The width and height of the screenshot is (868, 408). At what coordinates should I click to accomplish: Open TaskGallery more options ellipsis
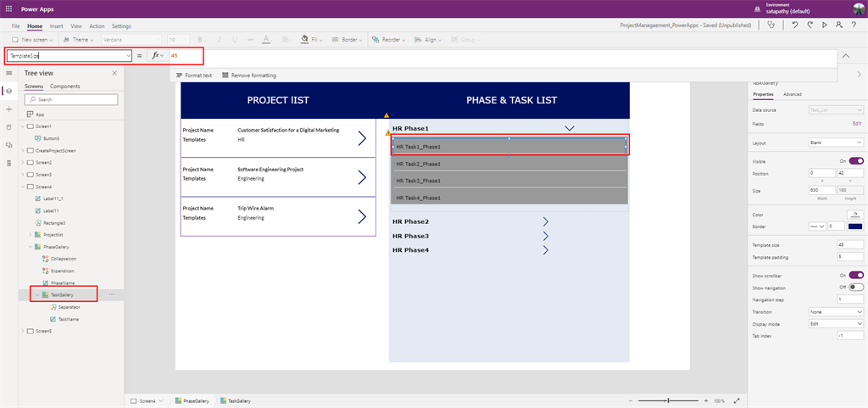click(112, 294)
